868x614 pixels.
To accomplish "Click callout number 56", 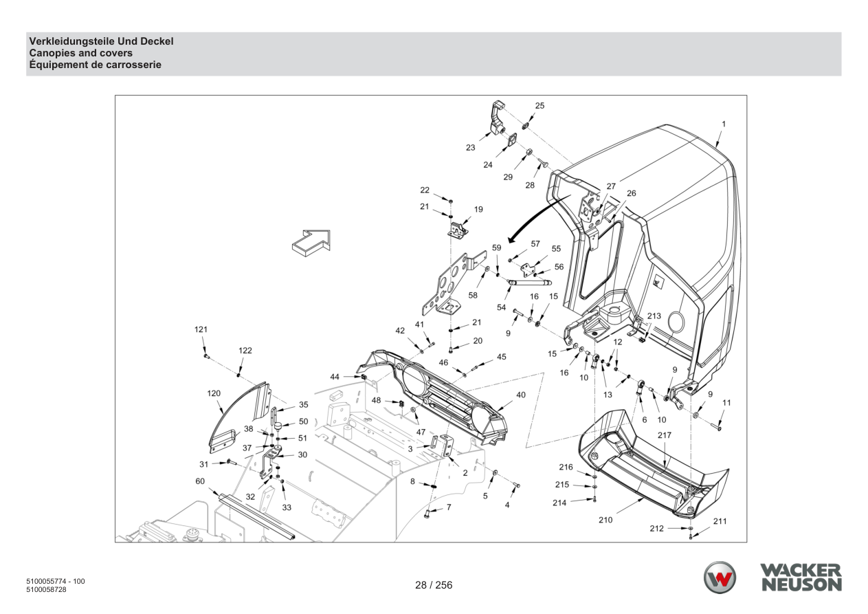I will tap(559, 267).
